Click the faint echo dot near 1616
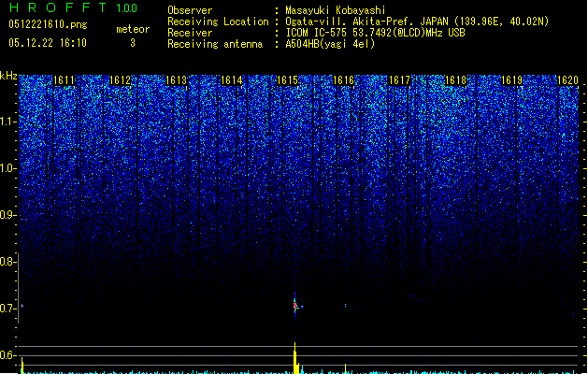This screenshot has height=374, width=588. (345, 306)
